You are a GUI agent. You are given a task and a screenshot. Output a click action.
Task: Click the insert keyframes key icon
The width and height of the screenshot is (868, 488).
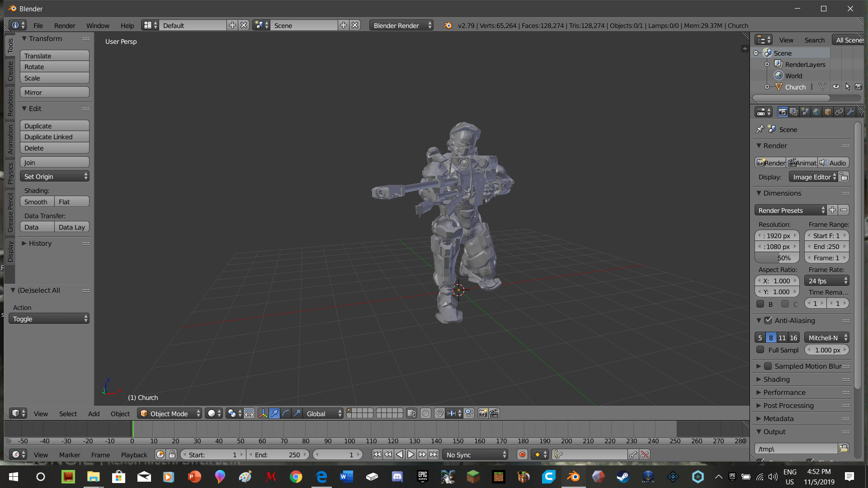(x=633, y=455)
